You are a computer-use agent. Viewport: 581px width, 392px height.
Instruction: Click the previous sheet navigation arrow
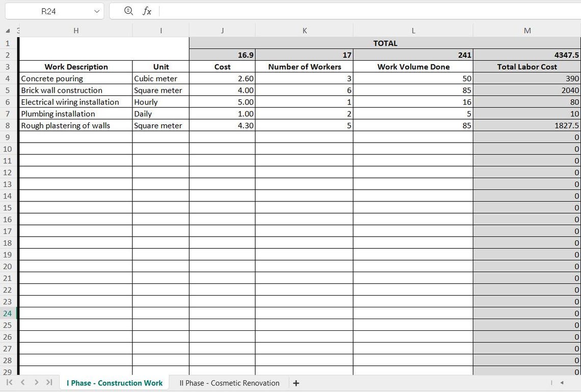click(x=22, y=383)
